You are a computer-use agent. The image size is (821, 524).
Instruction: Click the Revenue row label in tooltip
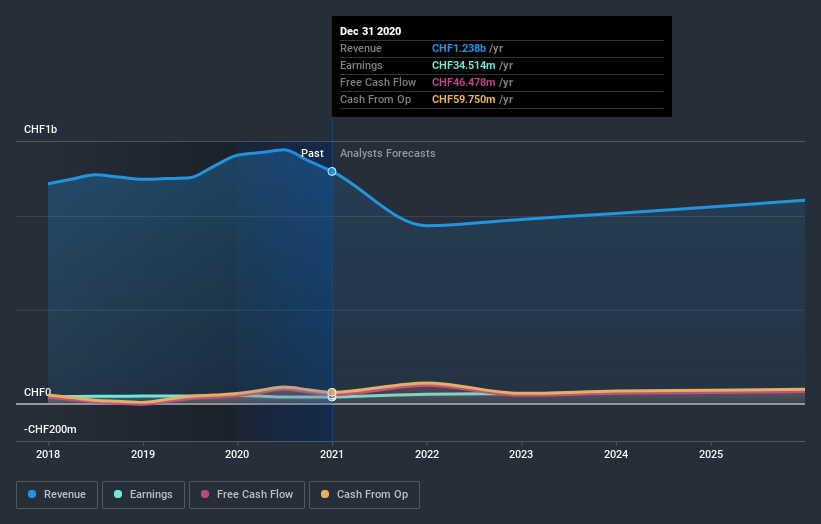pyautogui.click(x=361, y=48)
